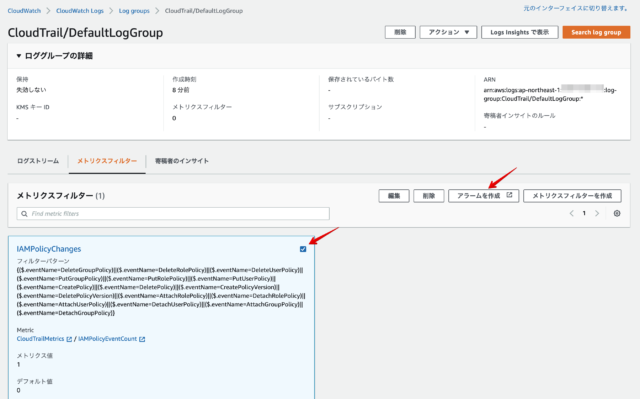Image resolution: width=640 pixels, height=399 pixels.
Task: Select the メトリクスフィルター tab
Action: pos(107,161)
